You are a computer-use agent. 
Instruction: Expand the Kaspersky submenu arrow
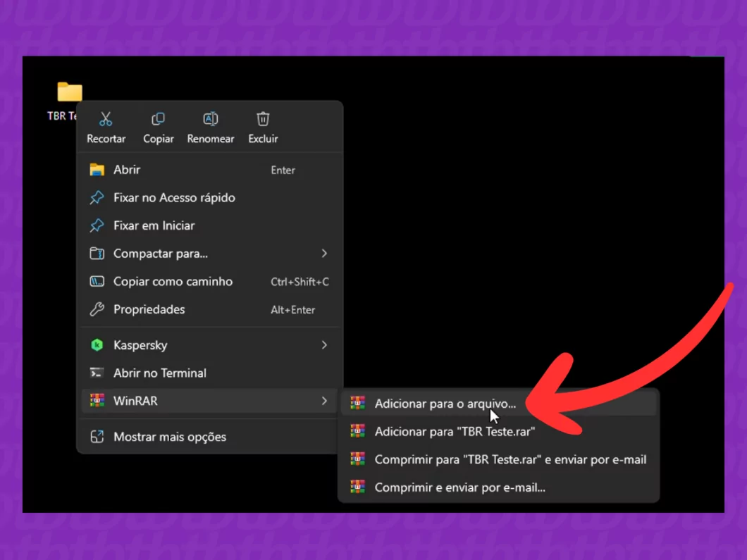point(324,344)
